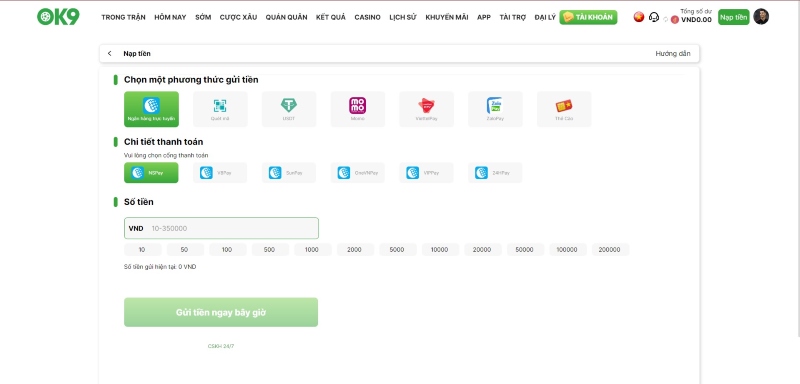The height and width of the screenshot is (384, 800).
Task: Click Gửi tiền ngay bây giờ button
Action: 221,312
